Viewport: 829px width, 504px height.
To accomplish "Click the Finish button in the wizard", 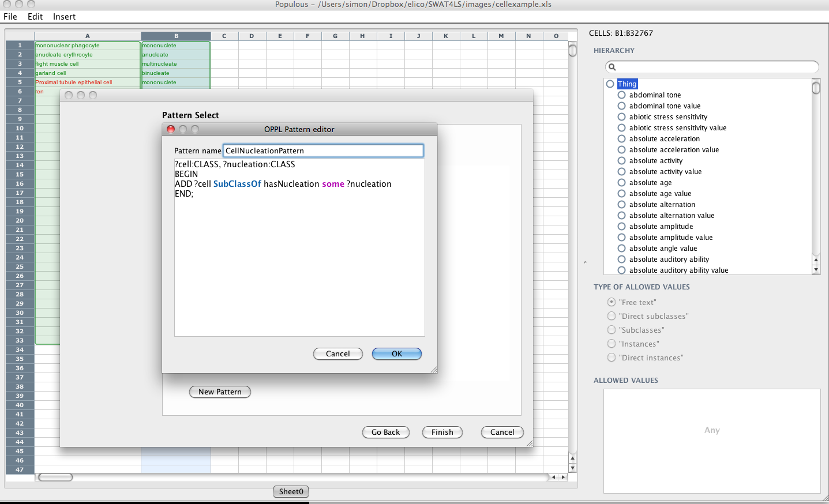I will (442, 432).
